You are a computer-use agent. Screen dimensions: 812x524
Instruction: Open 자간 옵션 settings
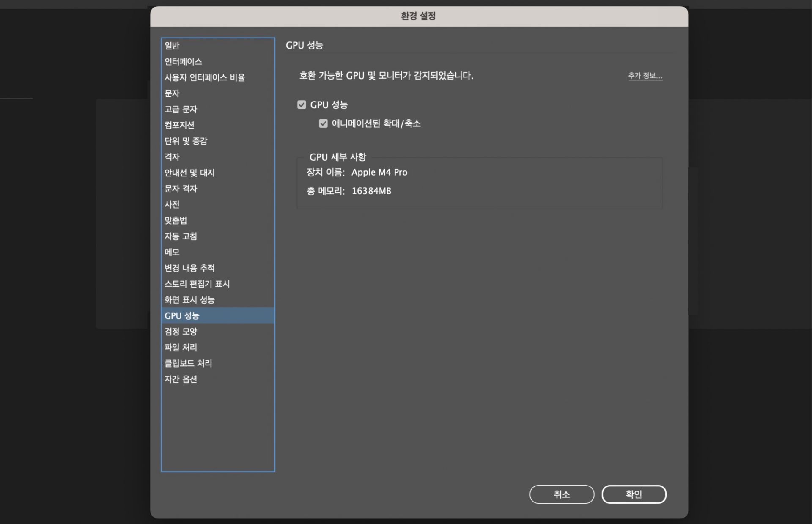(x=181, y=379)
